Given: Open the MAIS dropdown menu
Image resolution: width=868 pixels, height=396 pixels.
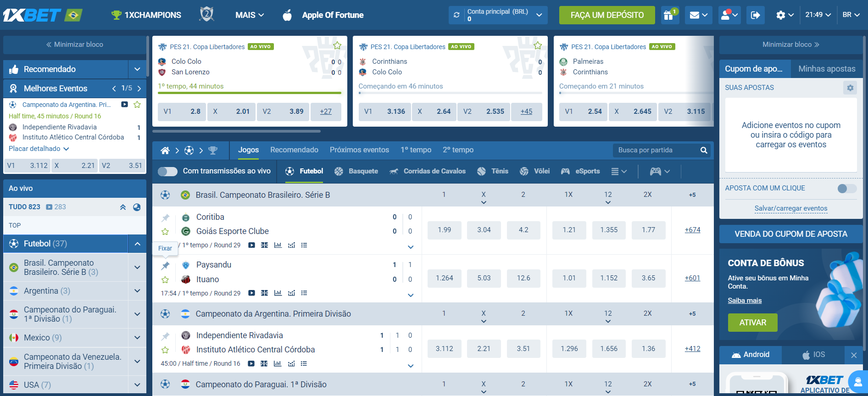Looking at the screenshot, I should [250, 15].
